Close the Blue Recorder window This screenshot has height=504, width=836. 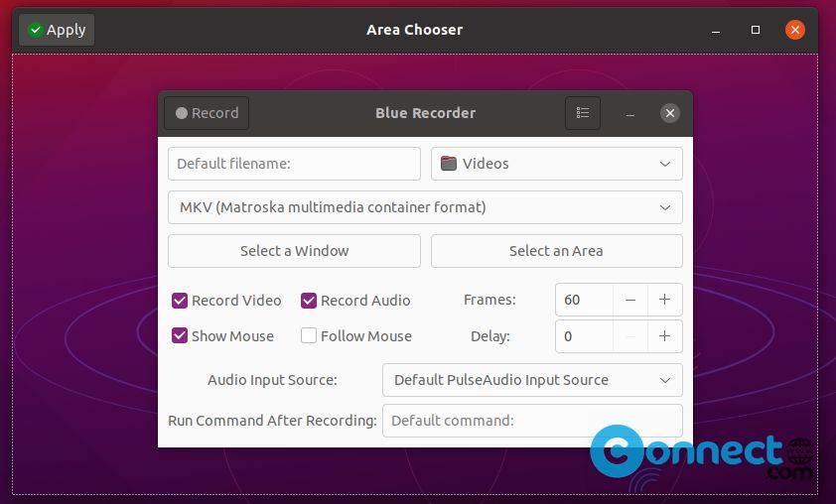pos(669,113)
